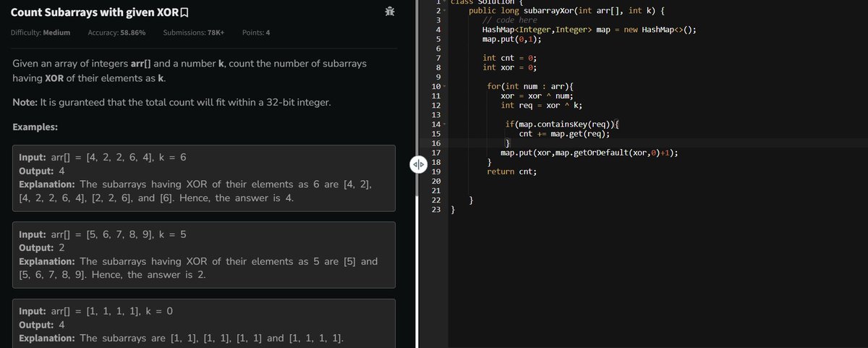This screenshot has height=348, width=868.
Task: Click the explanation mentioning [5, 6, 7, 8, 9]
Action: click(x=198, y=268)
